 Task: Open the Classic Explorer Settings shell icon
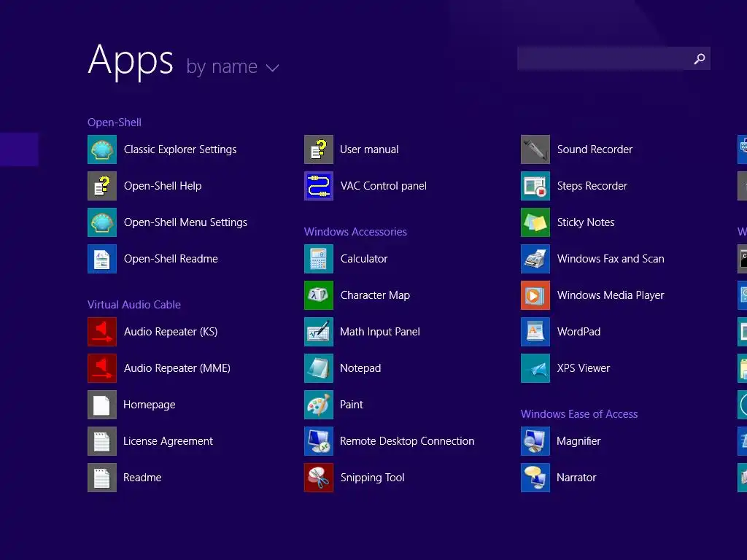click(x=102, y=149)
